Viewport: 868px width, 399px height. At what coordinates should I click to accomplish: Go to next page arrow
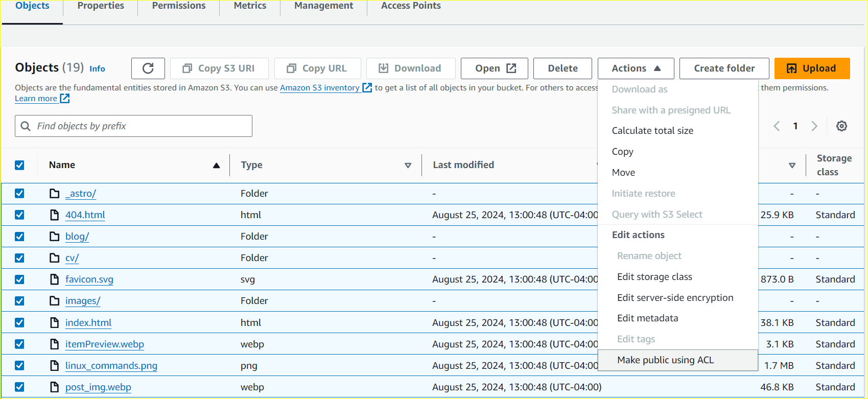pos(814,126)
